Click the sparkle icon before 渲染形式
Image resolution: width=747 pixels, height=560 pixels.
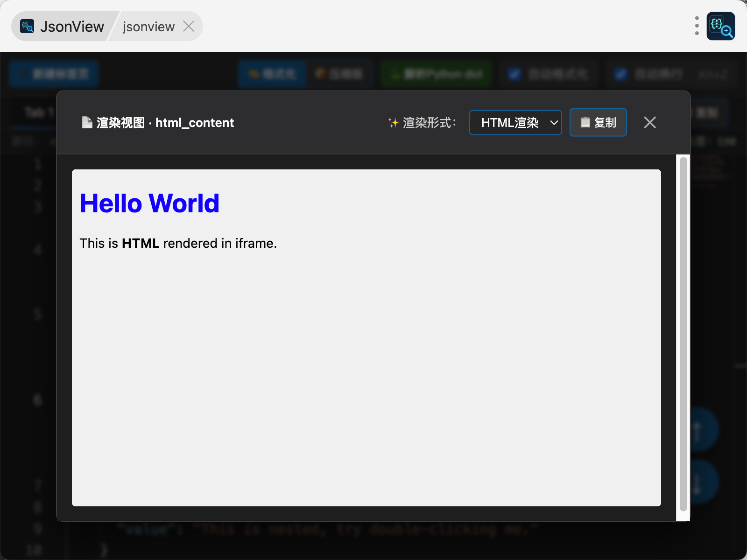393,123
